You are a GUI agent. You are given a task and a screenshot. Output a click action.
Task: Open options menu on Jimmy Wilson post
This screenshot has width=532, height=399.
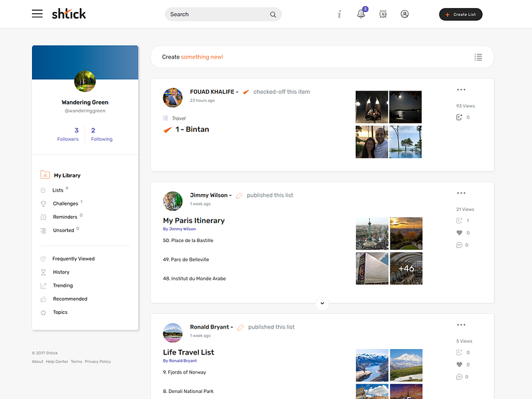(461, 193)
